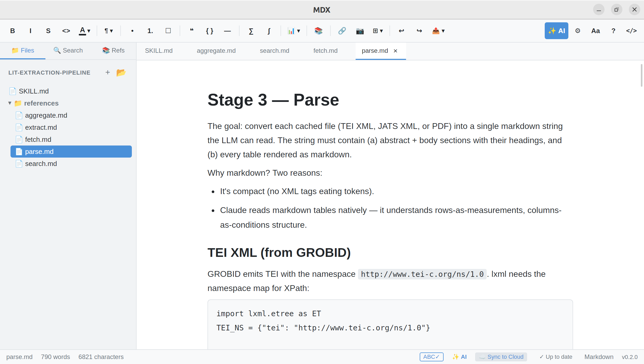Insert inline code with <> button
The height and width of the screenshot is (364, 644).
[x=66, y=31]
